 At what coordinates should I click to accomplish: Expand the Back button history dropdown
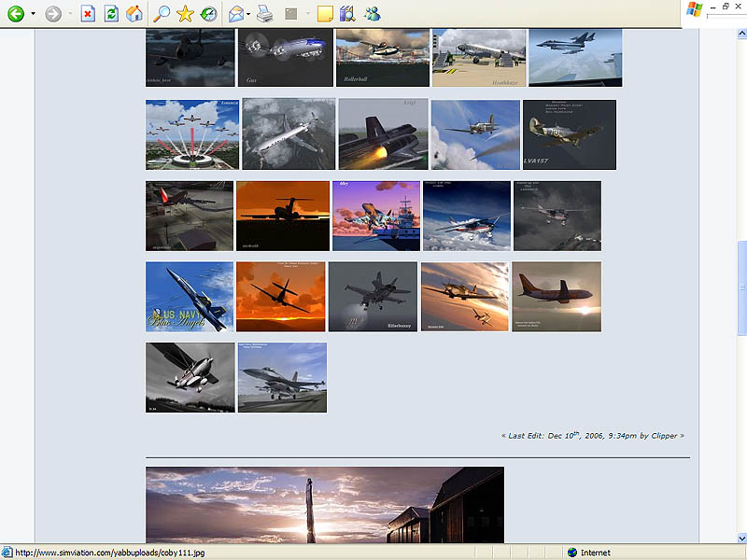tap(34, 14)
